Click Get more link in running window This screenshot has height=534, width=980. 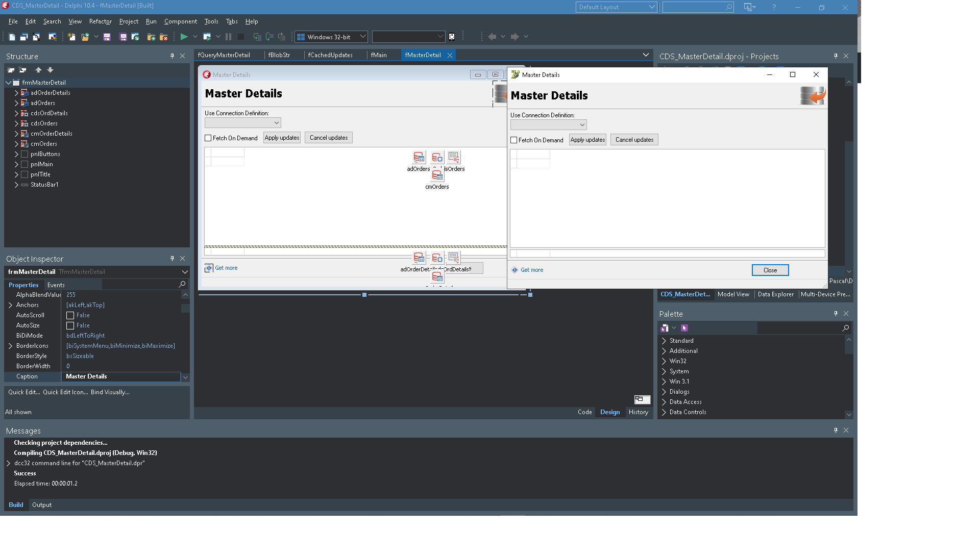[x=532, y=270]
